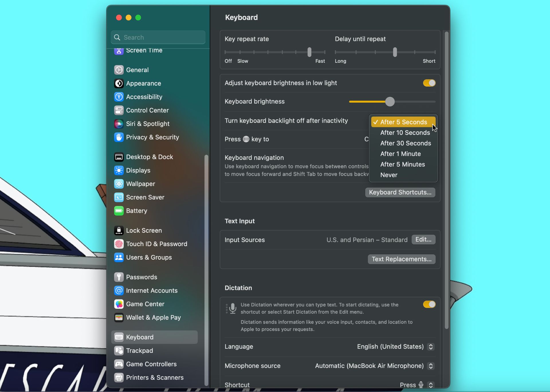This screenshot has width=550, height=392.
Task: Click the yellow minimize window button
Action: point(129,18)
